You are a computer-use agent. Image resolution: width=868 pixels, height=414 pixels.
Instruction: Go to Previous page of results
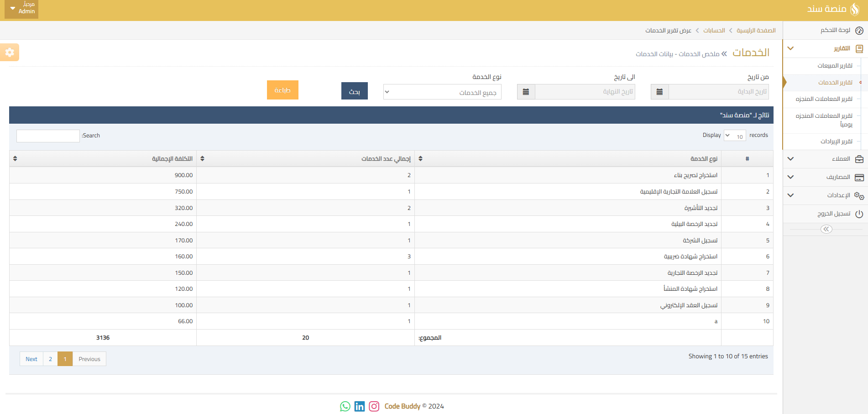click(89, 359)
